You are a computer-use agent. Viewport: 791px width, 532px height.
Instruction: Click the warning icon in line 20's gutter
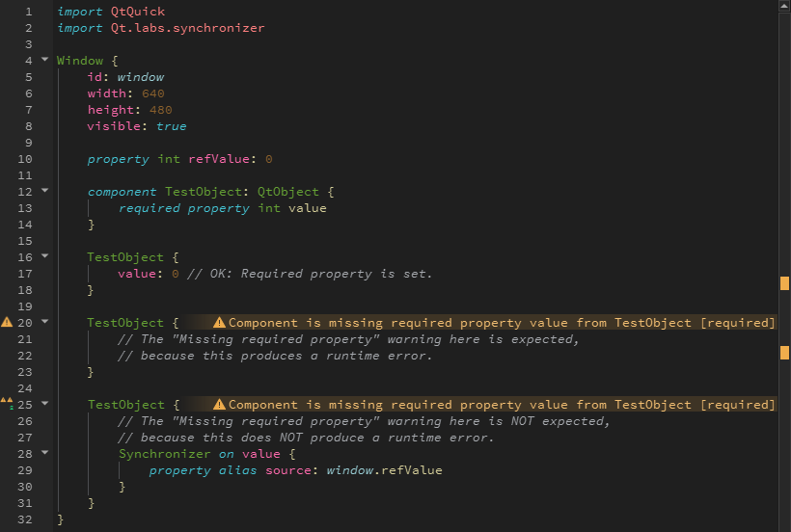point(7,322)
